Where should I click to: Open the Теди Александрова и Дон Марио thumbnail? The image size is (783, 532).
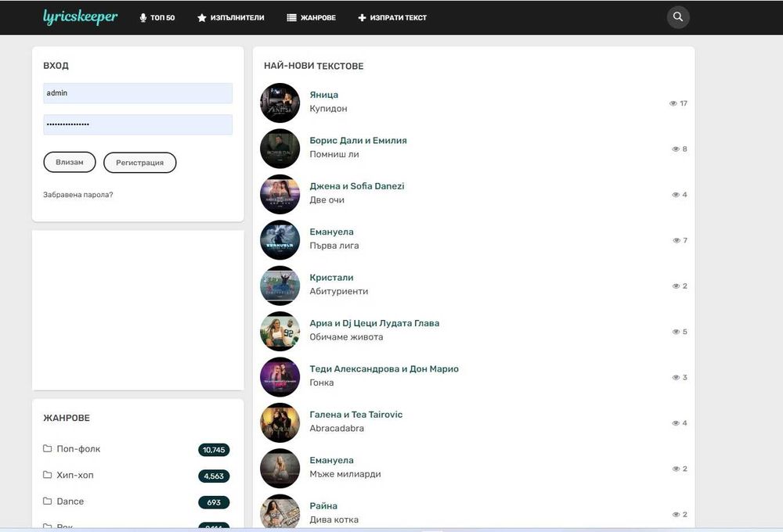click(x=280, y=377)
